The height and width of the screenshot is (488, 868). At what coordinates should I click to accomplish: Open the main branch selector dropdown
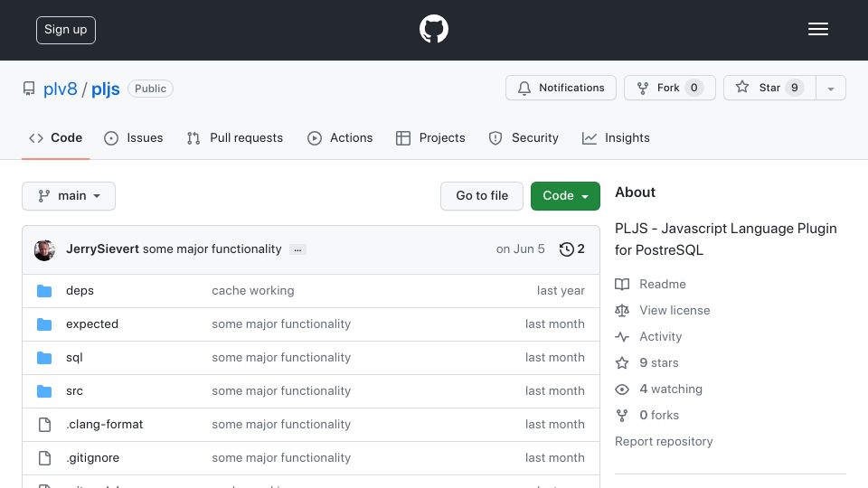(x=69, y=196)
